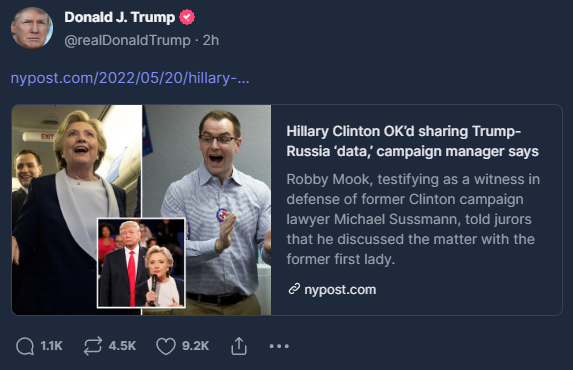Open the three-dot more options menu
The height and width of the screenshot is (370, 573).
tap(279, 346)
